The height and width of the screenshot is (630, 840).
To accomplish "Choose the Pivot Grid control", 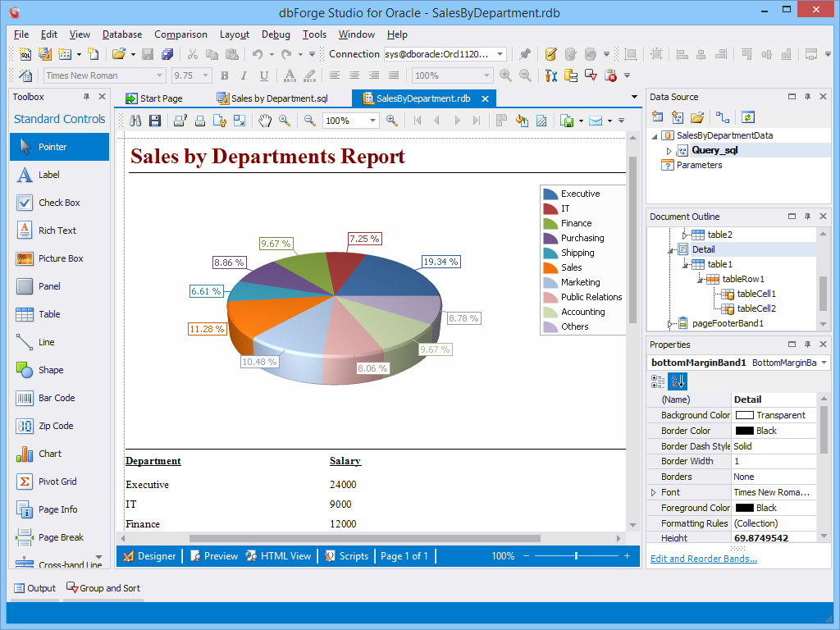I will 59,481.
